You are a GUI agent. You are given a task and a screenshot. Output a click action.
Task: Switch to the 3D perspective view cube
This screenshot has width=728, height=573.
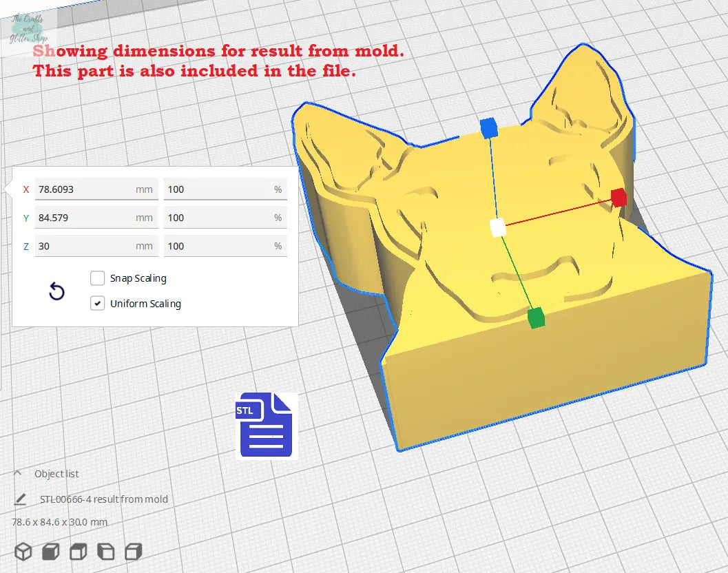23,552
